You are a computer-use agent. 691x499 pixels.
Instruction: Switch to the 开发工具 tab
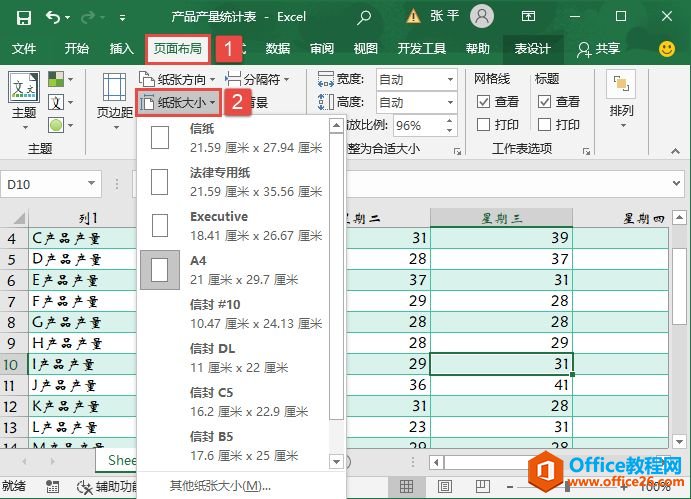click(422, 48)
